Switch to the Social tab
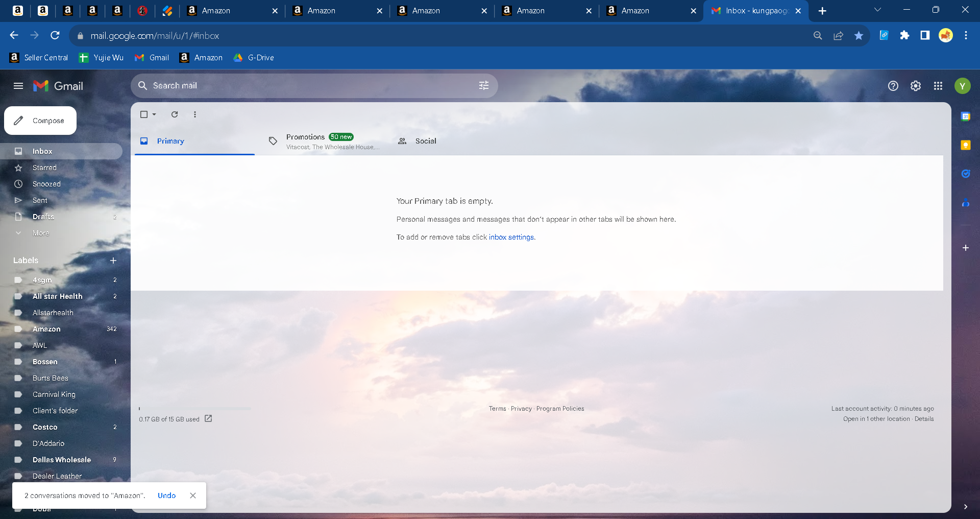Screen dimensions: 980x519 tap(453, 141)
